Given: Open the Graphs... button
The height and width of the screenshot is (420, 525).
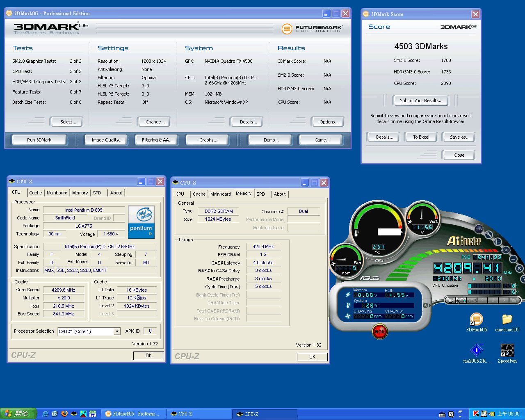Looking at the screenshot, I should (208, 140).
